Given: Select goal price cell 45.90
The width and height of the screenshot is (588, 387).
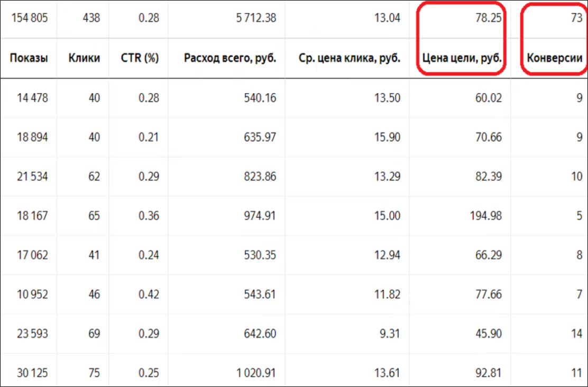Looking at the screenshot, I should tap(488, 334).
